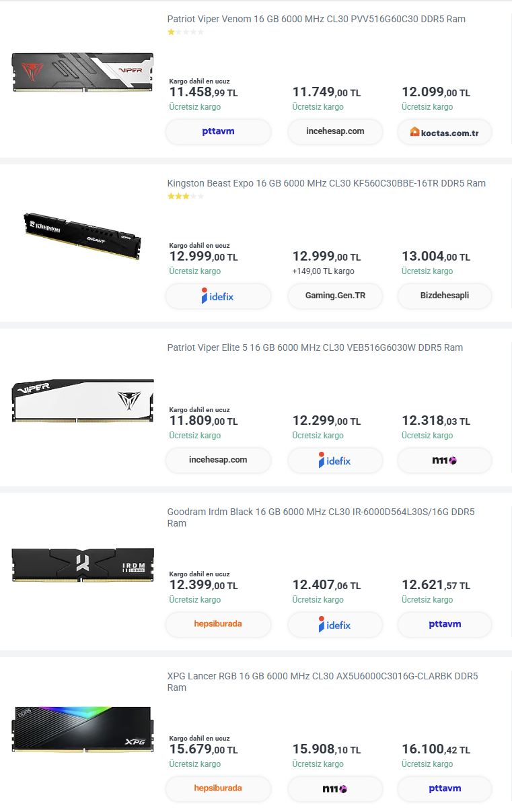
Task: Select the 12.407,06 TL price
Action: [x=326, y=585]
